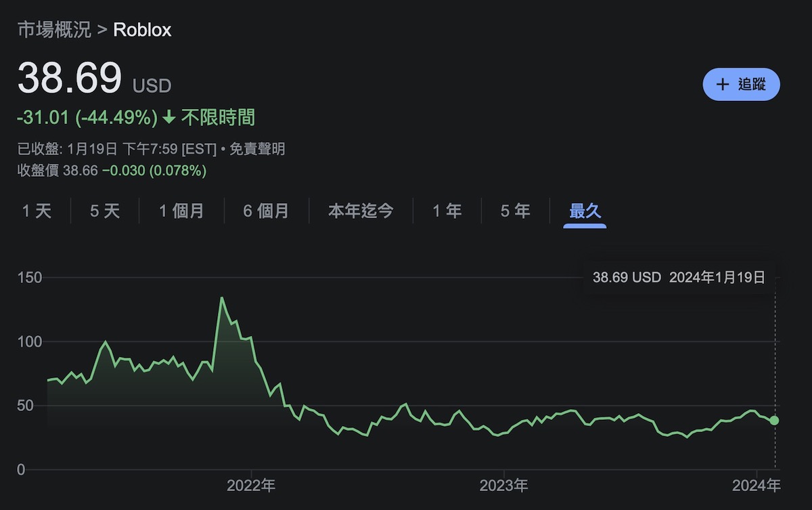
Task: Select the 5 天 time range tab
Action: click(x=105, y=211)
